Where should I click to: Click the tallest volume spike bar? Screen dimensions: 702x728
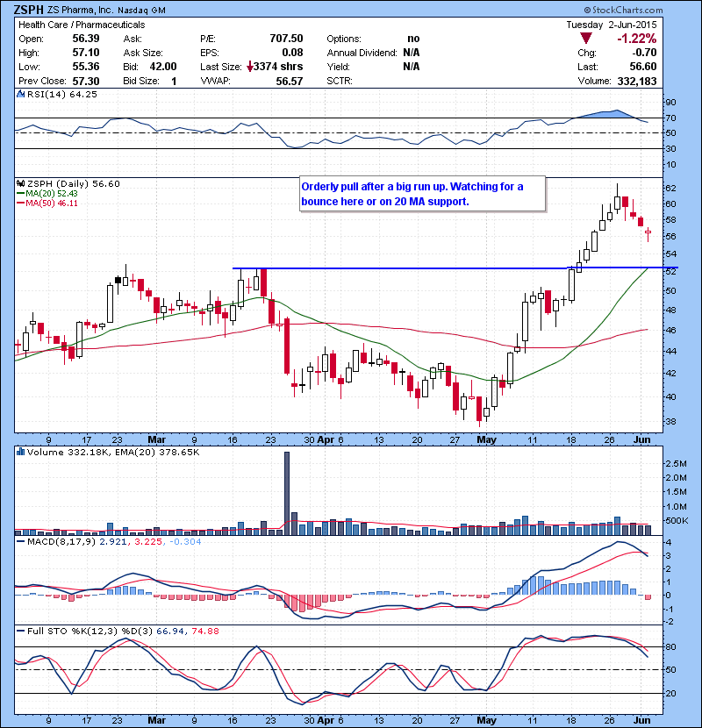pyautogui.click(x=287, y=493)
